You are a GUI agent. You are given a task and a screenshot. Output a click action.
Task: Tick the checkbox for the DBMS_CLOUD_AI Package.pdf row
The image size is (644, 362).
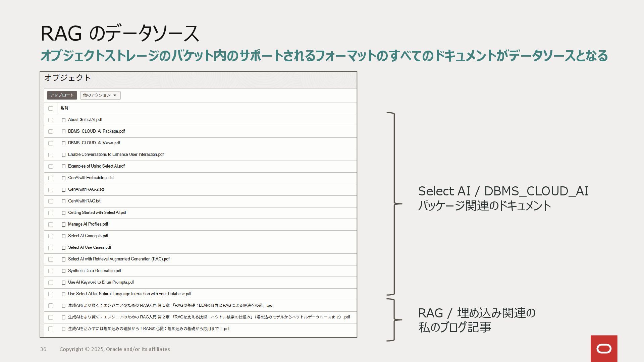pos(51,131)
